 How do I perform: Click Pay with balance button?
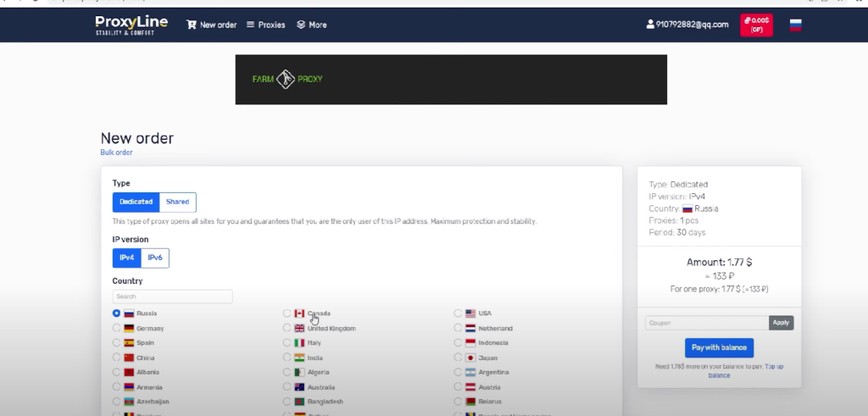tap(719, 348)
